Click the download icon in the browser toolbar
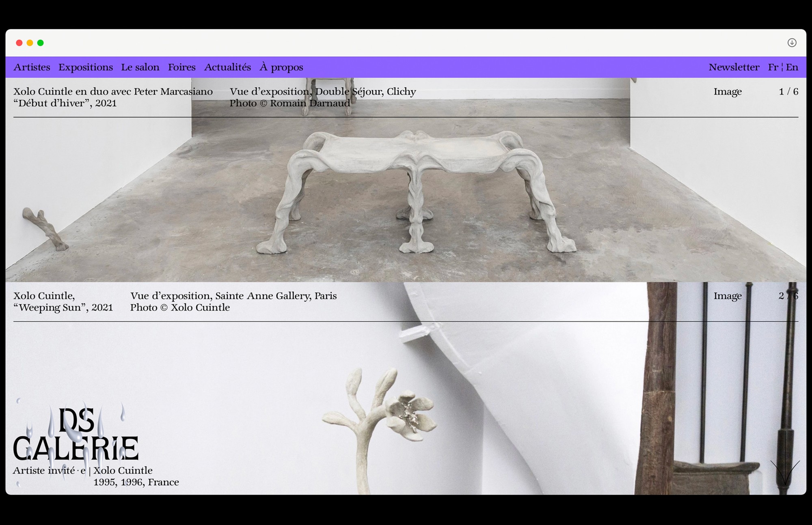Image resolution: width=812 pixels, height=525 pixels. pos(791,43)
